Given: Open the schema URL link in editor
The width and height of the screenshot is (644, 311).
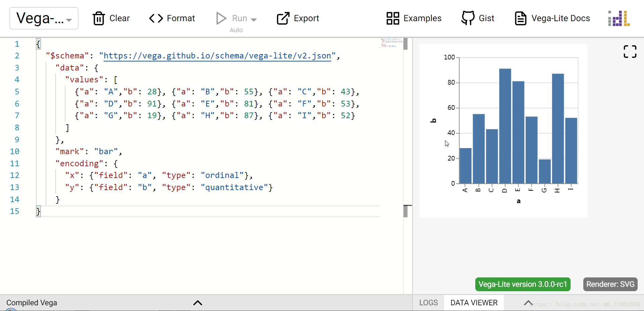Looking at the screenshot, I should (217, 56).
